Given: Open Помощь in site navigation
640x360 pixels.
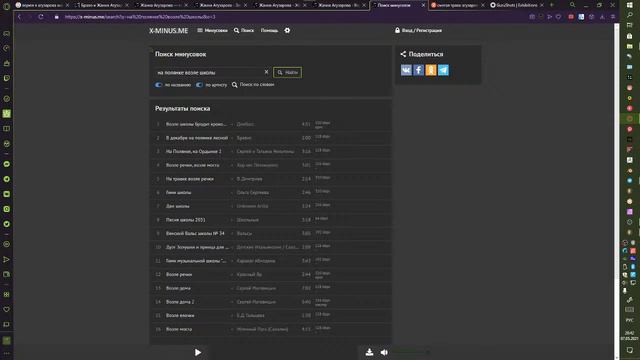Looking at the screenshot, I should pyautogui.click(x=269, y=31).
